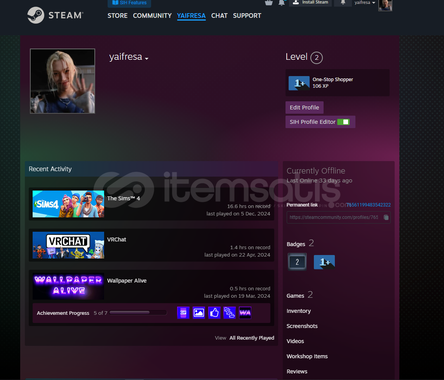View All Recently Played games

click(252, 338)
